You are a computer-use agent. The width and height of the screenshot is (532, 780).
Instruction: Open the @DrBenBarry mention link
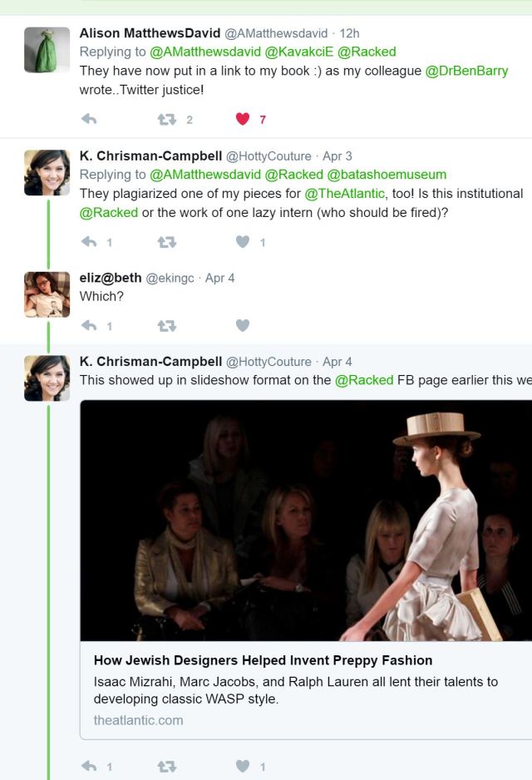click(466, 71)
